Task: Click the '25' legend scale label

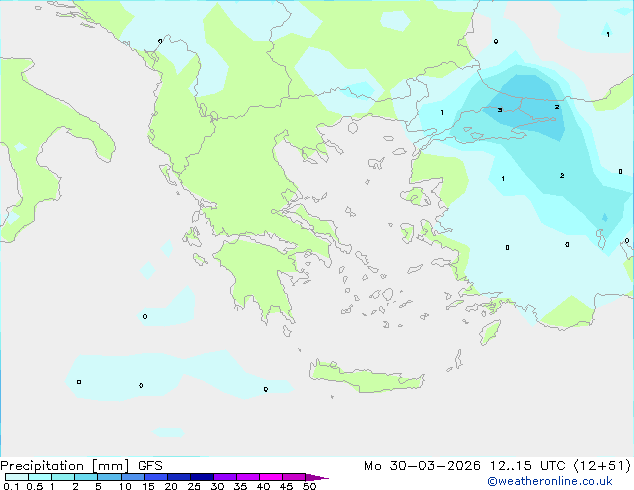Action: tap(194, 486)
